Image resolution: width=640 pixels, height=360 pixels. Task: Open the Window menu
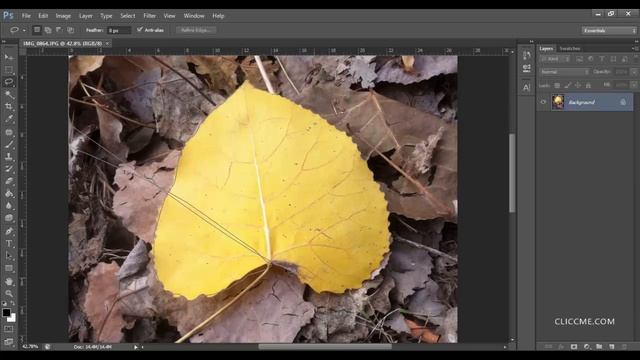(193, 16)
